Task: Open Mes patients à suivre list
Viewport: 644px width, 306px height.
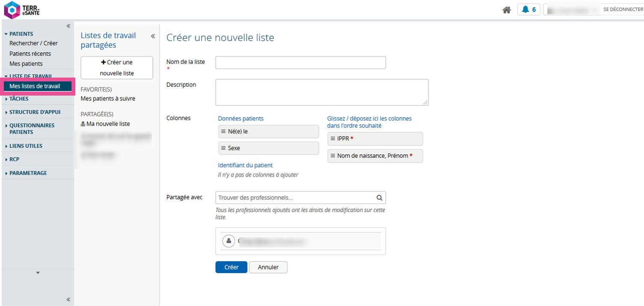Action: 108,99
